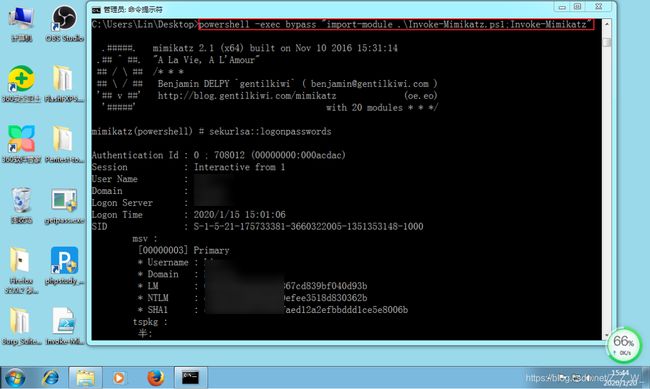This screenshot has width=650, height=389.
Task: Open the Computer desktop icon
Action: (x=21, y=24)
